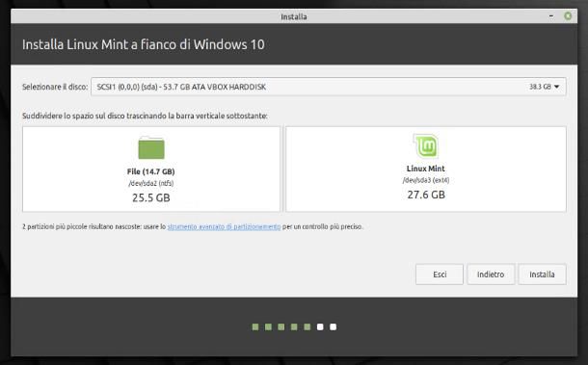Click the heading Installa Linux Mint a fianco di Windows 10

[x=144, y=44]
